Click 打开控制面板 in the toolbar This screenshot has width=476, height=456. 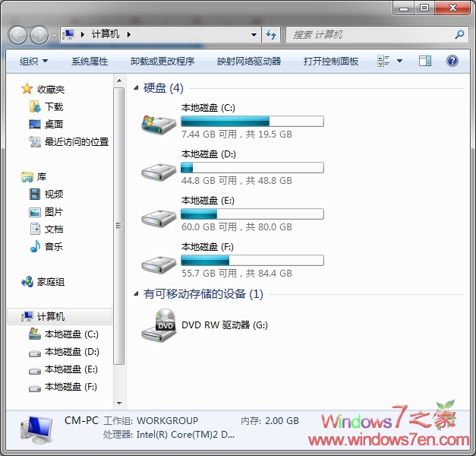[x=330, y=61]
